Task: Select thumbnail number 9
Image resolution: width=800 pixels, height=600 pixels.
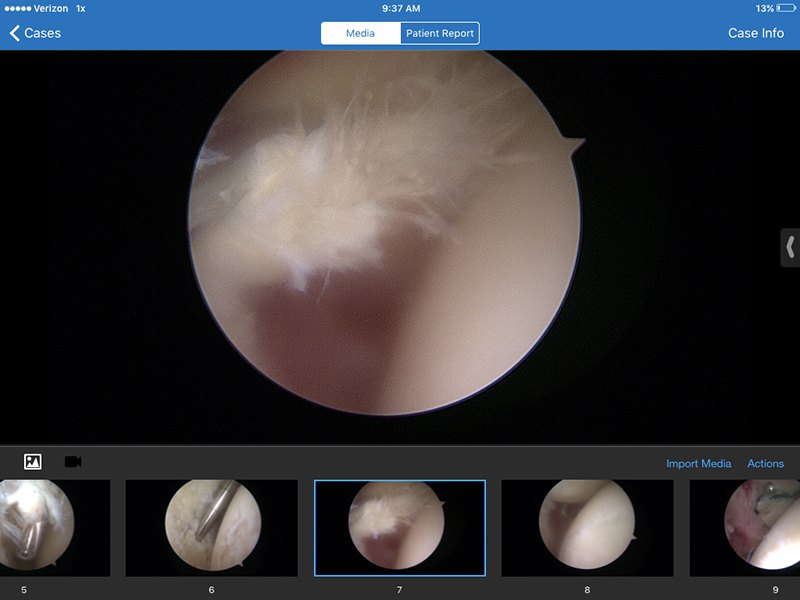Action: point(745,528)
